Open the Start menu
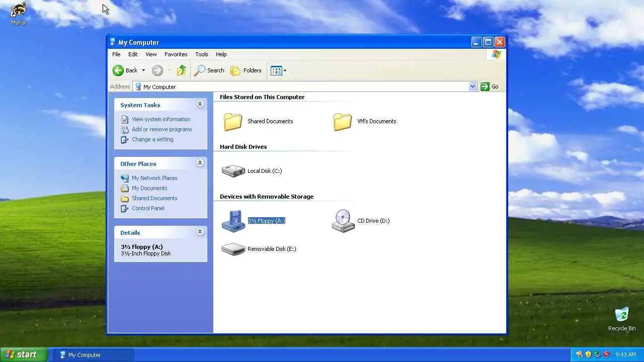Screen dimensions: 644x362 tap(24, 354)
